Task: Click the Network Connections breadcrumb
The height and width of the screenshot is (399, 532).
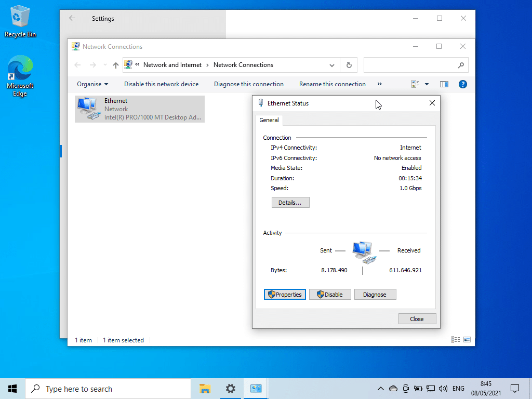Action: (243, 65)
